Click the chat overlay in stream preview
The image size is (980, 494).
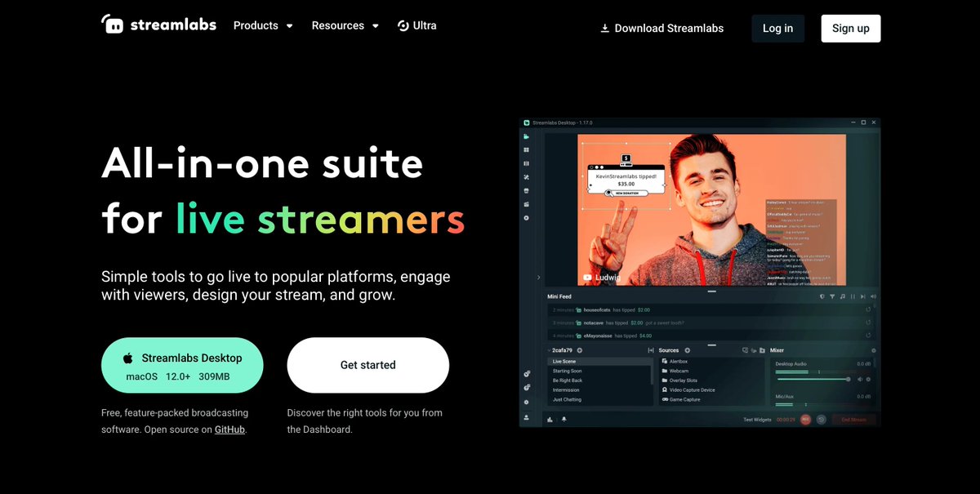[x=801, y=242]
